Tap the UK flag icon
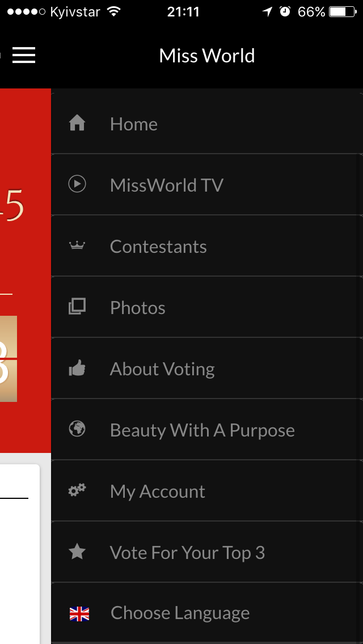 79,614
